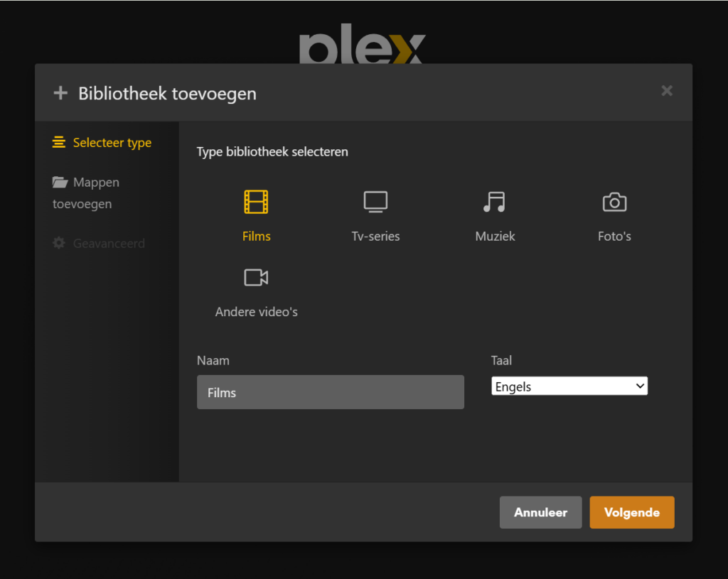The image size is (728, 579).
Task: Close the Bibliotheek toevoegen dialog
Action: tap(667, 90)
